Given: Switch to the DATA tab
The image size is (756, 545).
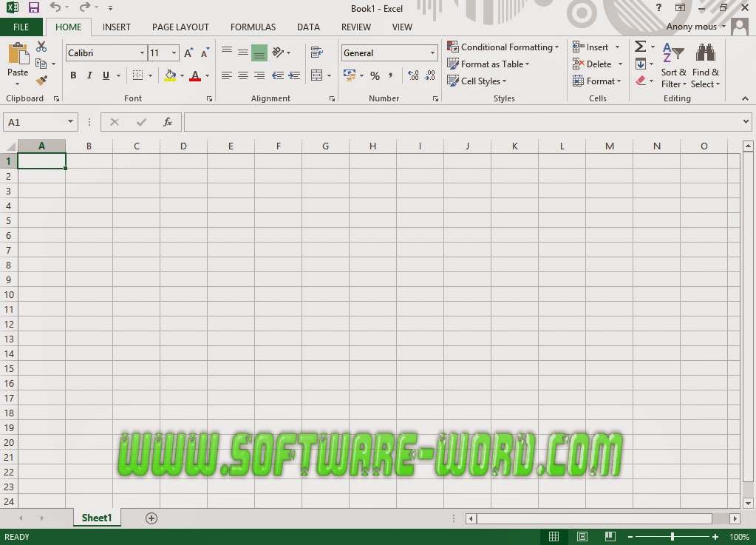Looking at the screenshot, I should click(x=309, y=27).
